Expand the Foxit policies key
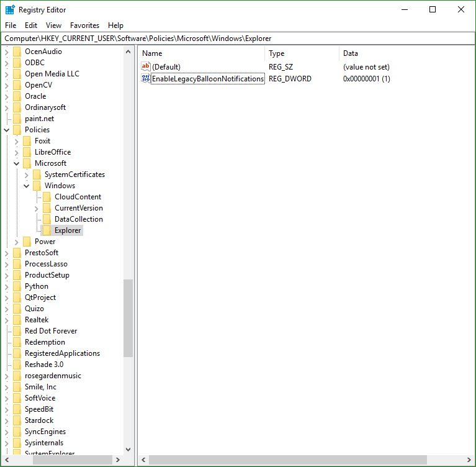The height and width of the screenshot is (467, 476). coord(17,141)
